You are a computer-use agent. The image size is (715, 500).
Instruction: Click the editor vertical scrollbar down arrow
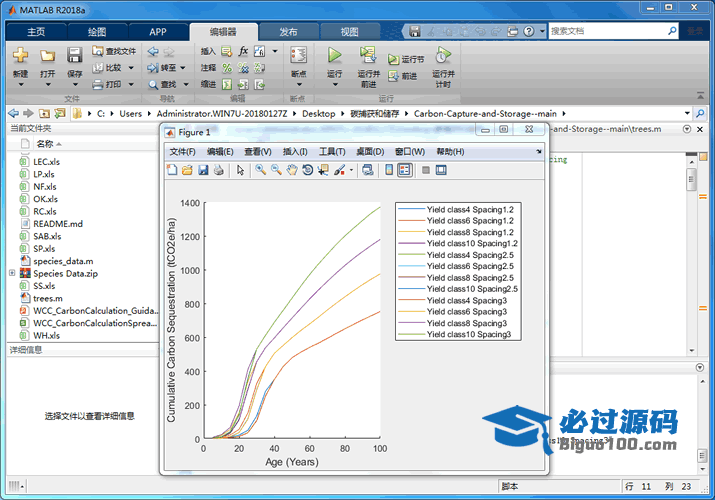[692, 351]
